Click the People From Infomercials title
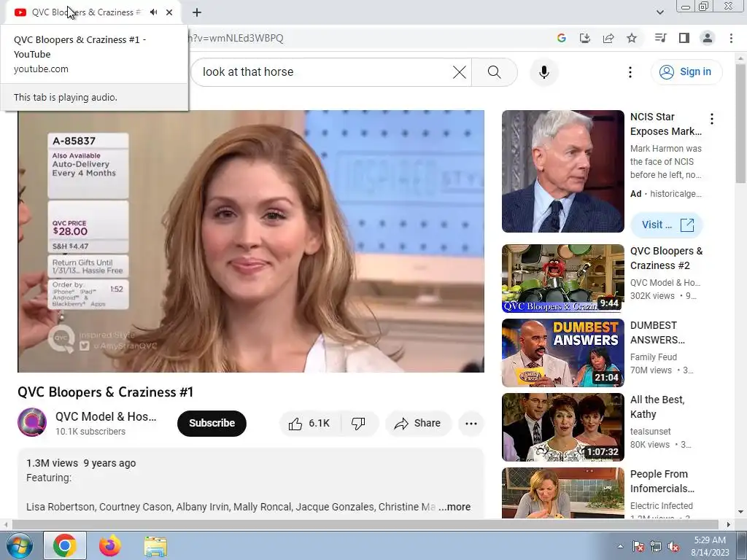The image size is (747, 560). point(662,481)
